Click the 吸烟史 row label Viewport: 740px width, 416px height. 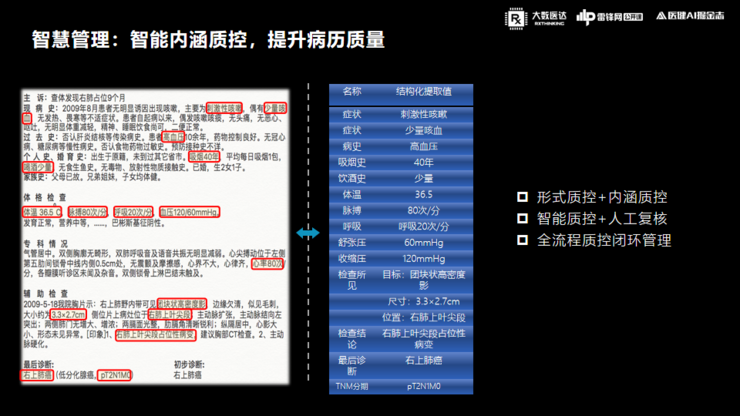[352, 162]
